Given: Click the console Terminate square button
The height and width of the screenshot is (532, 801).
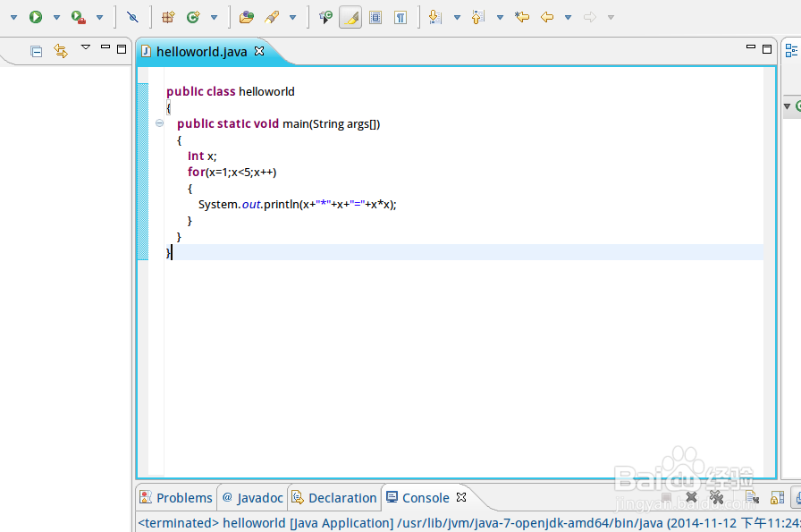Looking at the screenshot, I should [666, 497].
